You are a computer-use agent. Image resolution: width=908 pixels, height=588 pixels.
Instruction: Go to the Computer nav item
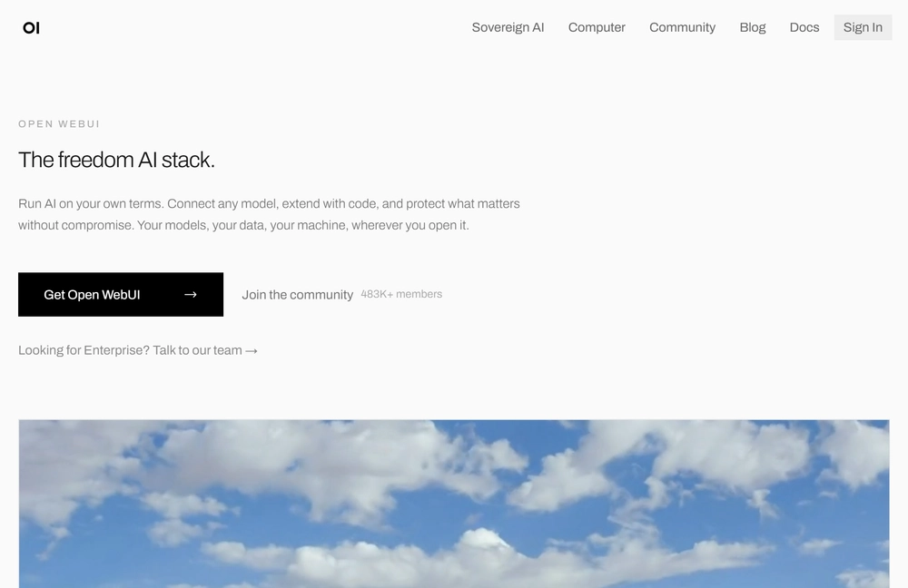[x=597, y=27]
